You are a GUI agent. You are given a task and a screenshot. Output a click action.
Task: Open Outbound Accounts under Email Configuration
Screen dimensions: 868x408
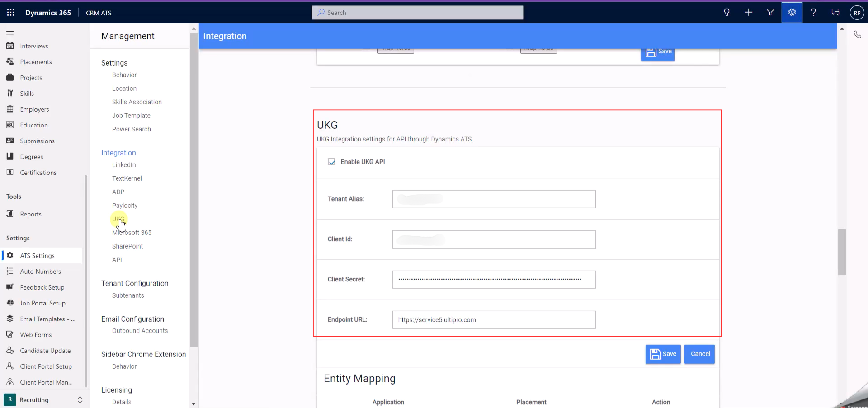[140, 331]
